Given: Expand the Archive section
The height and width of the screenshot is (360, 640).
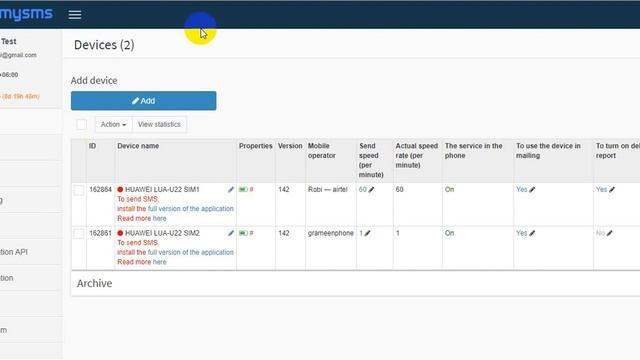Looking at the screenshot, I should click(x=94, y=283).
